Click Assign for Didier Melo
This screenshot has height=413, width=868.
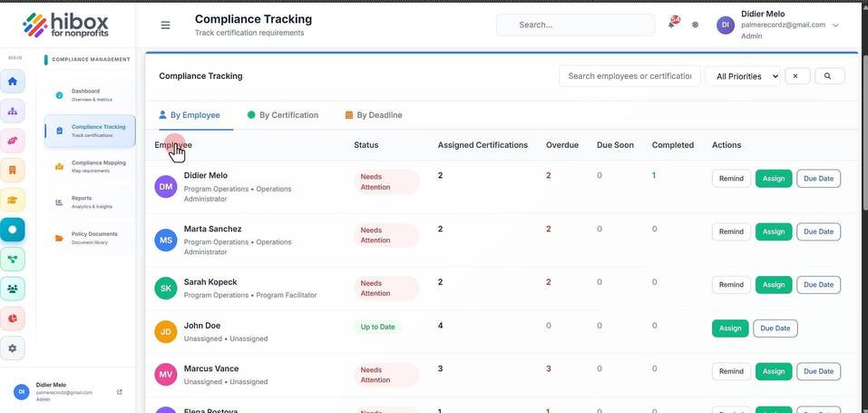(774, 179)
